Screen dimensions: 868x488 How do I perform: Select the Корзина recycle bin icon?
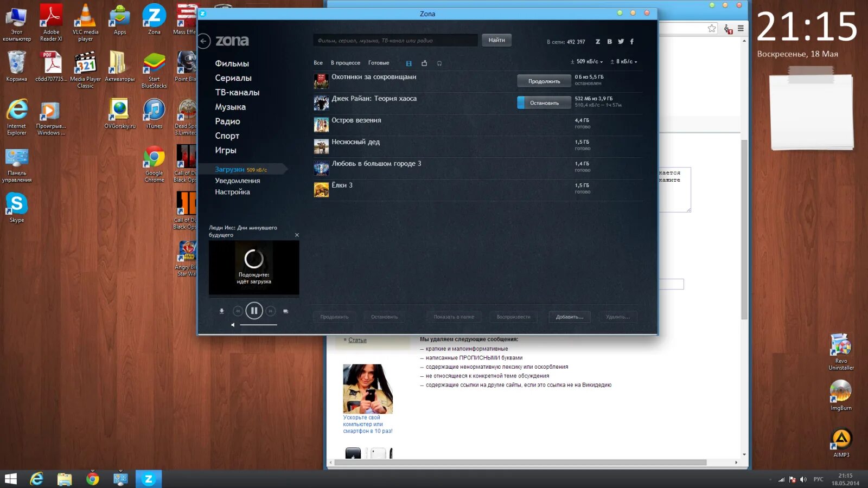(17, 67)
